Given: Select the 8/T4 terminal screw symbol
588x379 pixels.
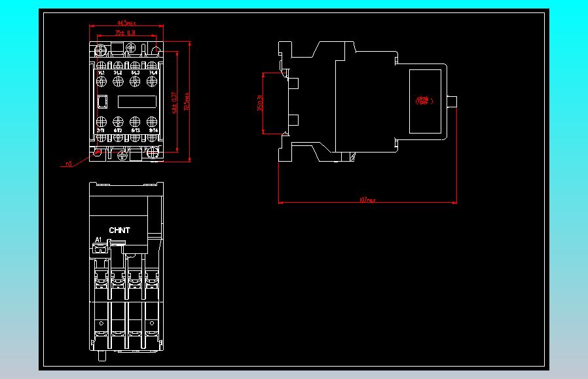Looking at the screenshot, I should [x=152, y=122].
